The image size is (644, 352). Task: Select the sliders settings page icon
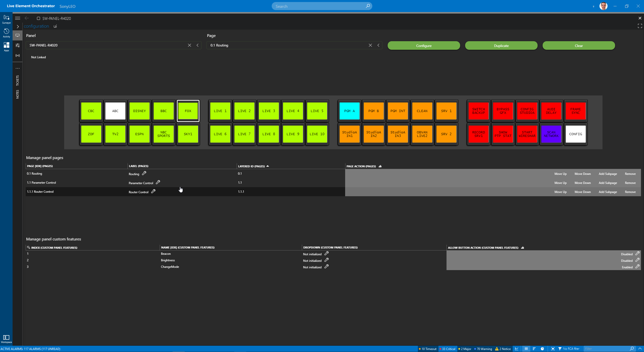[18, 45]
